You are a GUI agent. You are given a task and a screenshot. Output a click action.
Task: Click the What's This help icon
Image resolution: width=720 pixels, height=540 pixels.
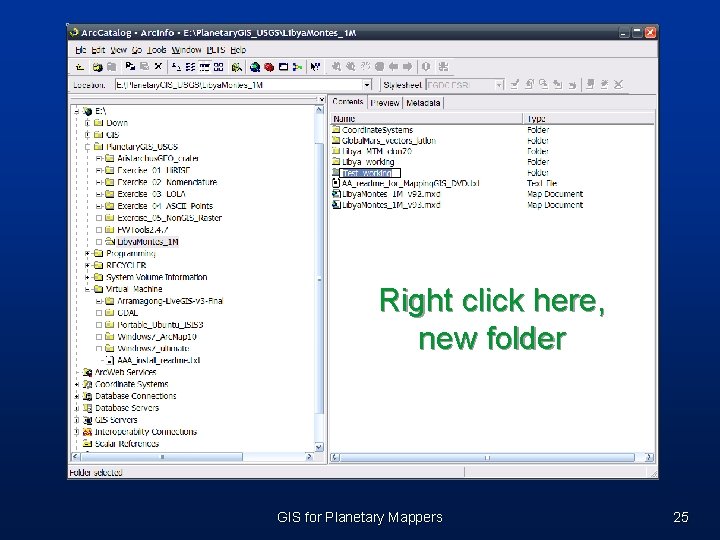tap(315, 67)
